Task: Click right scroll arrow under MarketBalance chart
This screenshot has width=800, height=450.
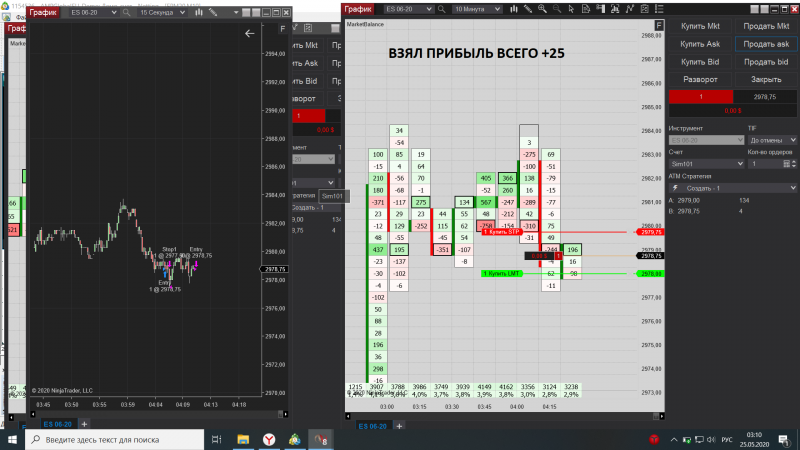Action: click(662, 416)
